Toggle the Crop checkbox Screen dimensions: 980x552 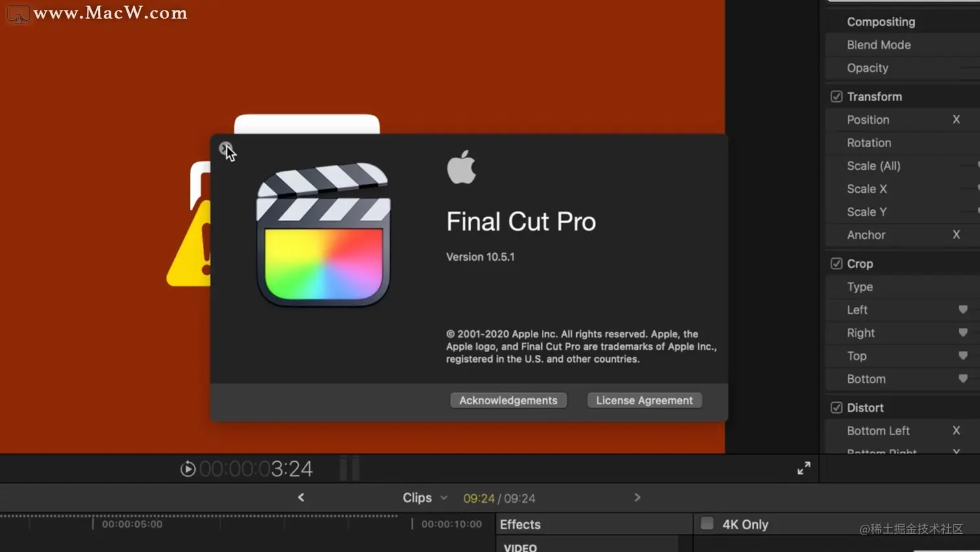pyautogui.click(x=836, y=263)
